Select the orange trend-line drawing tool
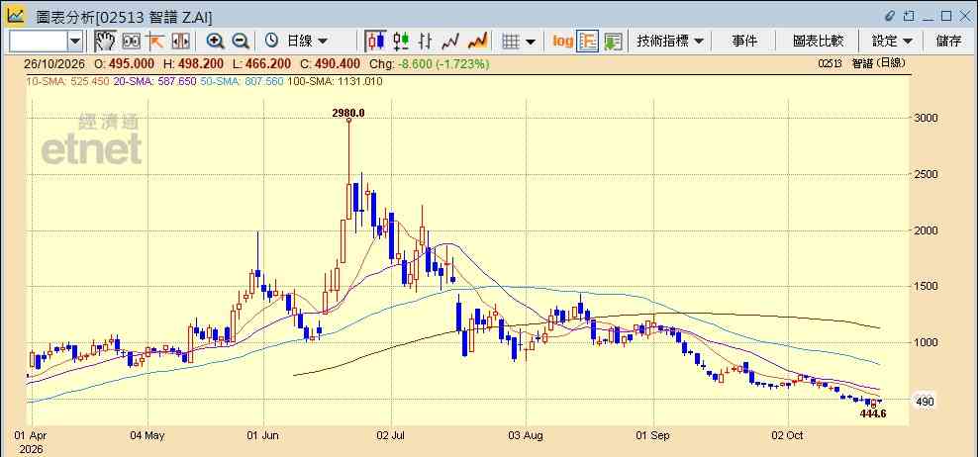This screenshot has width=980, height=457. [155, 42]
